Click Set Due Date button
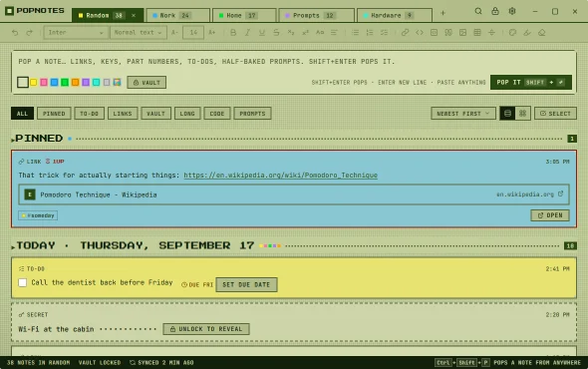This screenshot has height=369, width=588. (246, 284)
